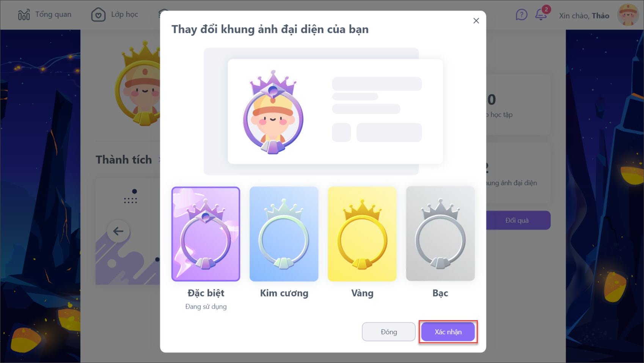644x363 pixels.
Task: Open the help question mark icon
Action: click(521, 15)
